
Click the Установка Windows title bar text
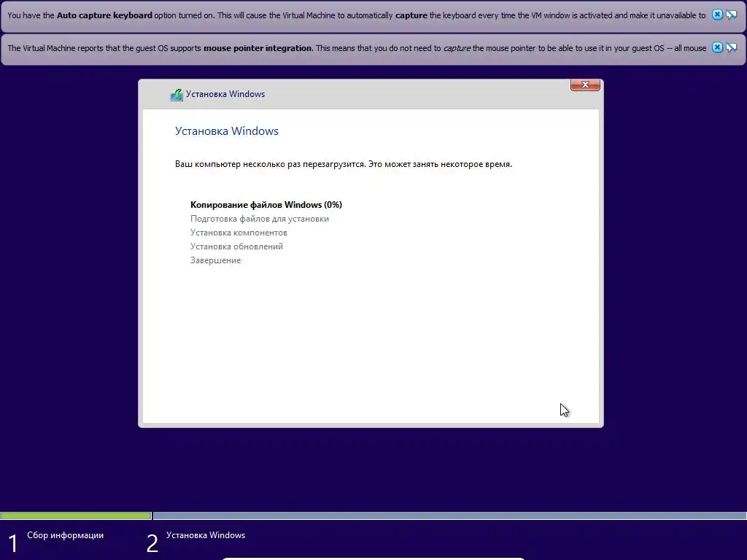[225, 94]
